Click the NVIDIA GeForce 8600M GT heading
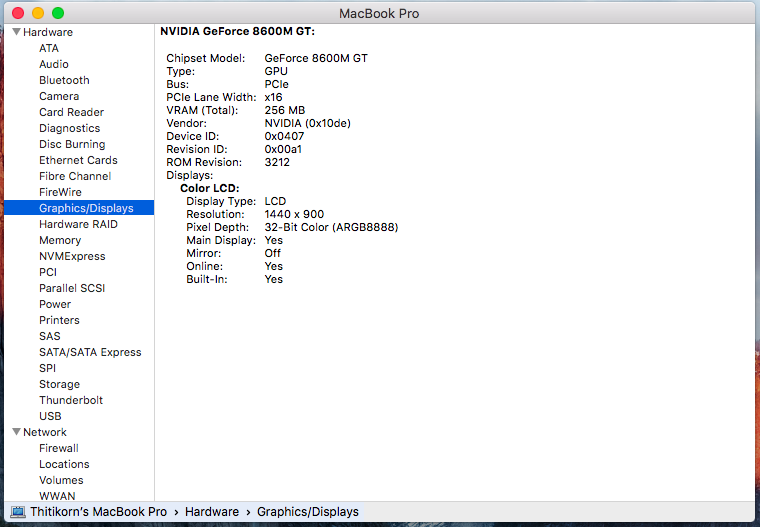This screenshot has width=760, height=527. (x=238, y=32)
